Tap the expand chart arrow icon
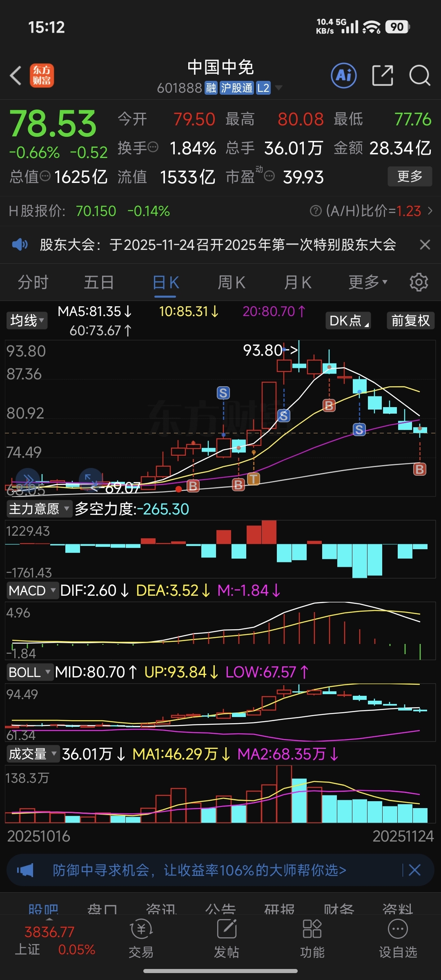Viewport: 441px width, 980px height. click(90, 479)
